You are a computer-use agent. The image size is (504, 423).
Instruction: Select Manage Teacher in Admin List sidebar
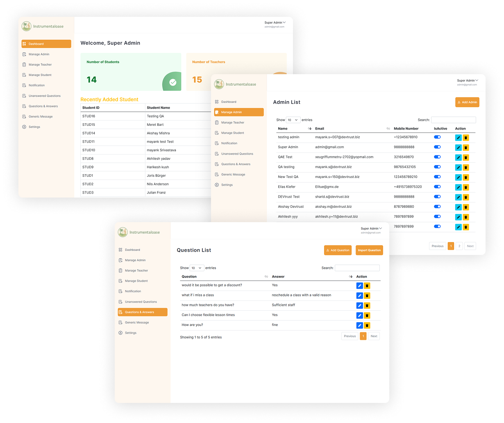pyautogui.click(x=232, y=123)
